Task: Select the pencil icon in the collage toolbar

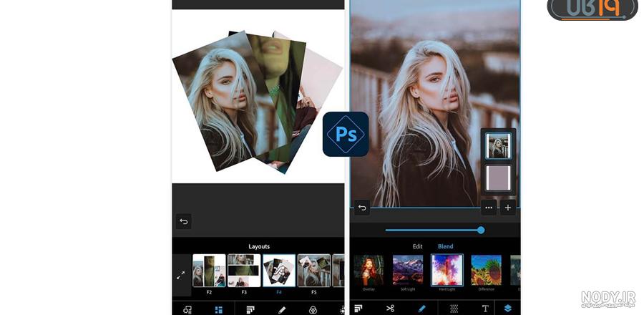Action: click(x=282, y=310)
